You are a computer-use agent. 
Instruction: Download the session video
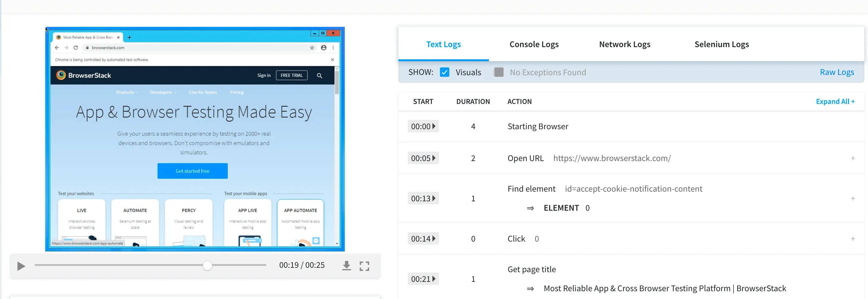(x=346, y=266)
